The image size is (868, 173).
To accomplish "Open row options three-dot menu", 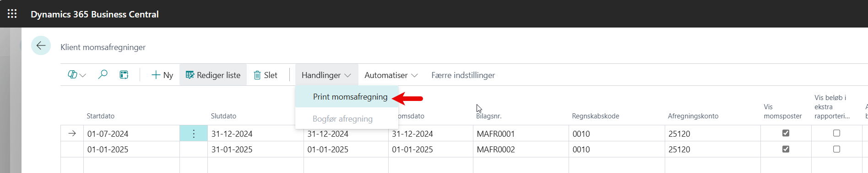I will point(194,134).
